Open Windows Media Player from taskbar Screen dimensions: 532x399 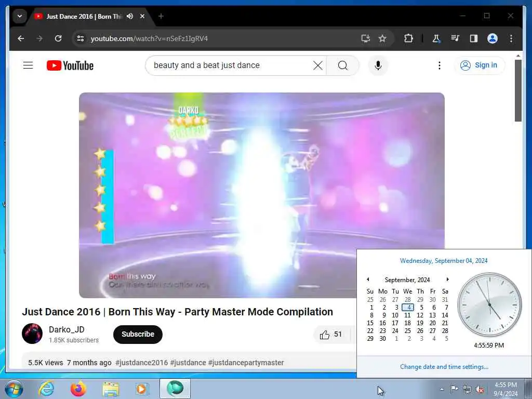pos(142,389)
